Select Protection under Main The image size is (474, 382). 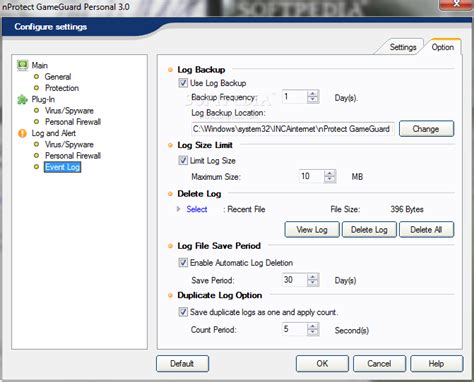pos(62,88)
